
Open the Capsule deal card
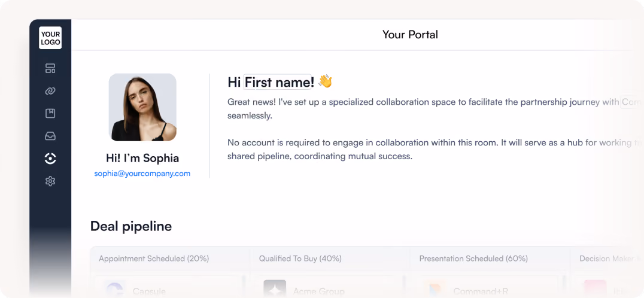click(x=169, y=287)
